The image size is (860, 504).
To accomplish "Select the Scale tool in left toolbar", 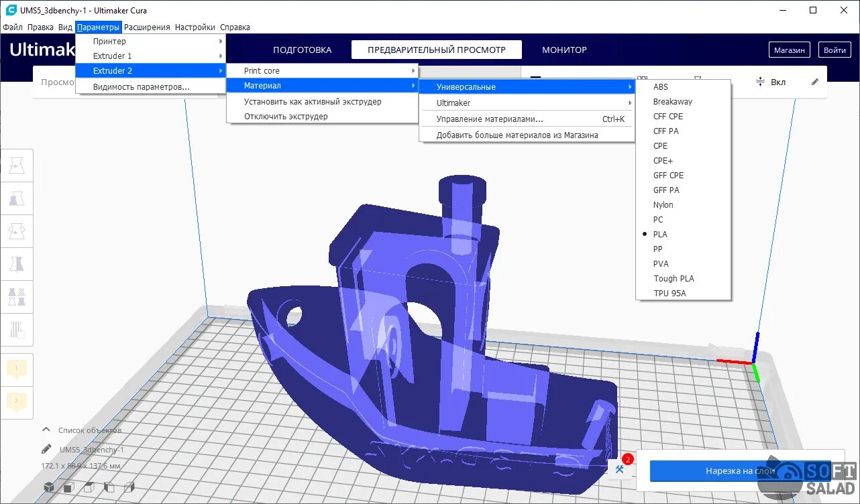I will click(17, 198).
